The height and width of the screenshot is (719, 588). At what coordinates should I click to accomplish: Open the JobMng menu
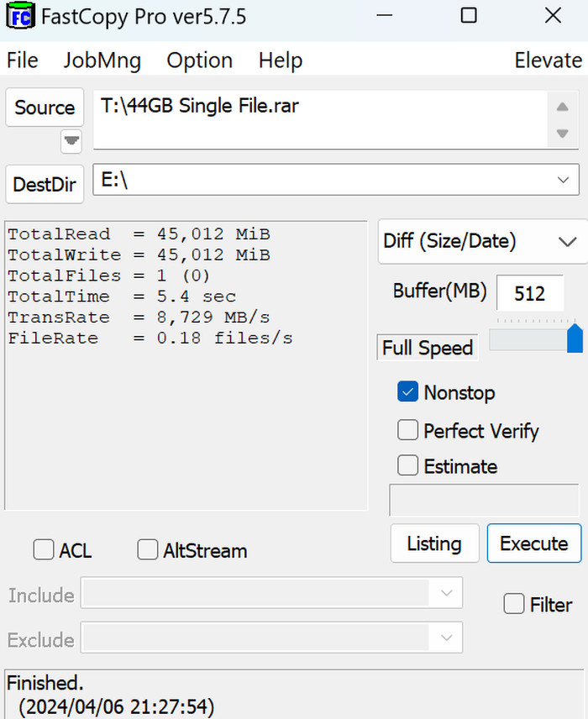[x=102, y=60]
